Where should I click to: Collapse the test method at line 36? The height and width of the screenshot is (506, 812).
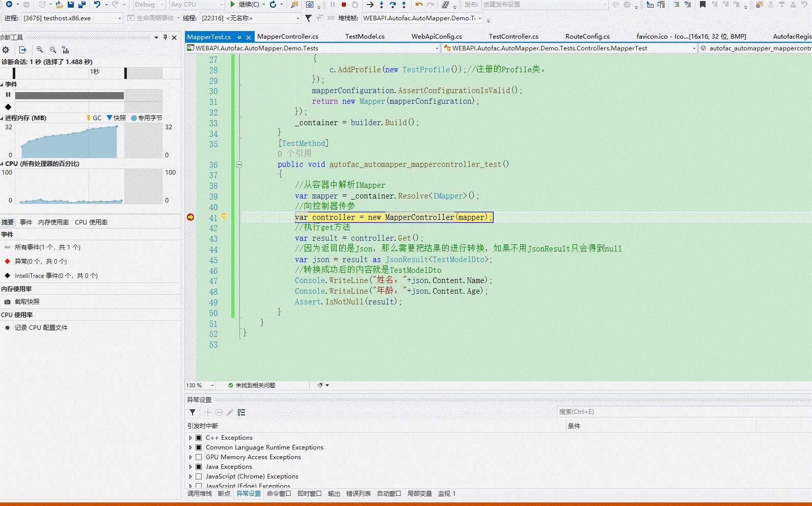239,164
